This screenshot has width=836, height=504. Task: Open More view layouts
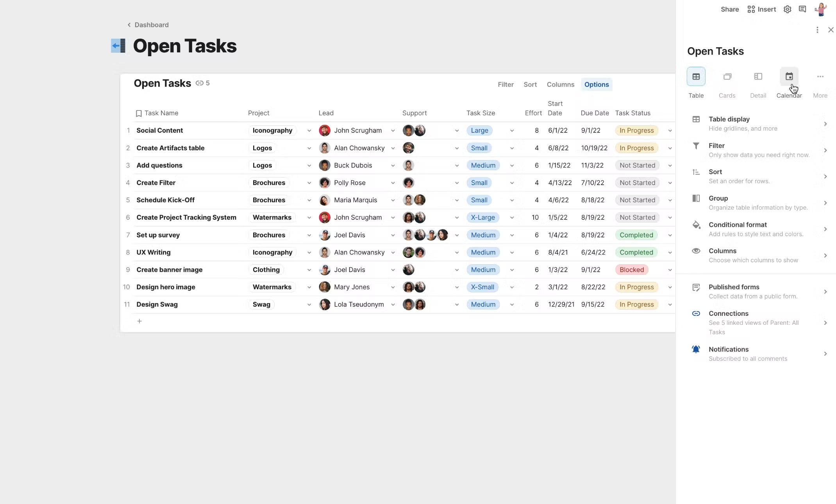click(x=820, y=77)
